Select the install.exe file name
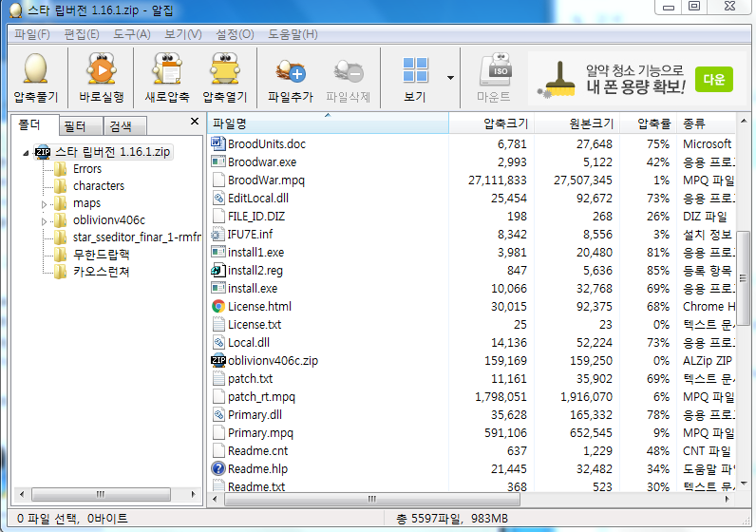Viewport: 756px width, 532px height. point(253,289)
